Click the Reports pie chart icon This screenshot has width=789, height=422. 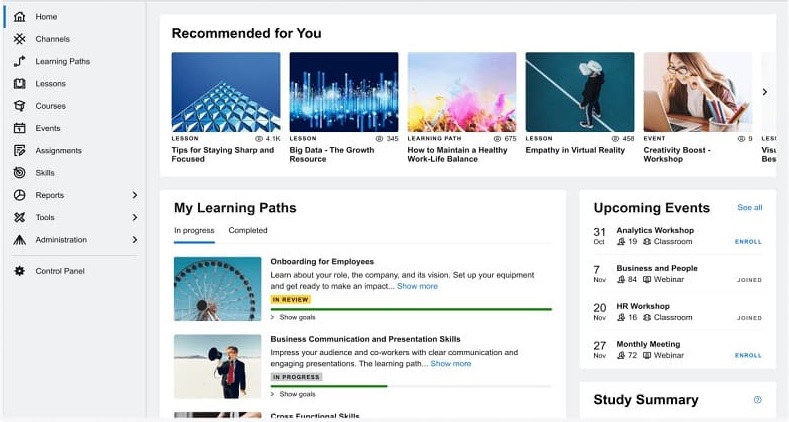tap(19, 195)
